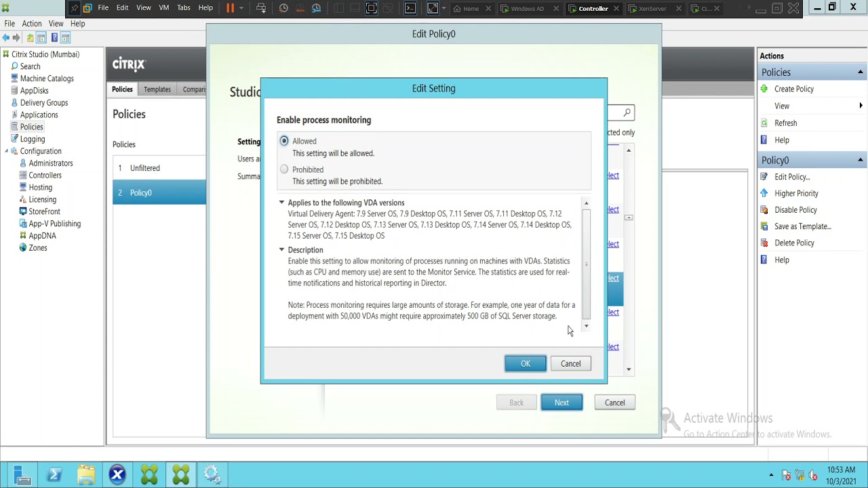Open Delivery Groups node

coord(44,103)
